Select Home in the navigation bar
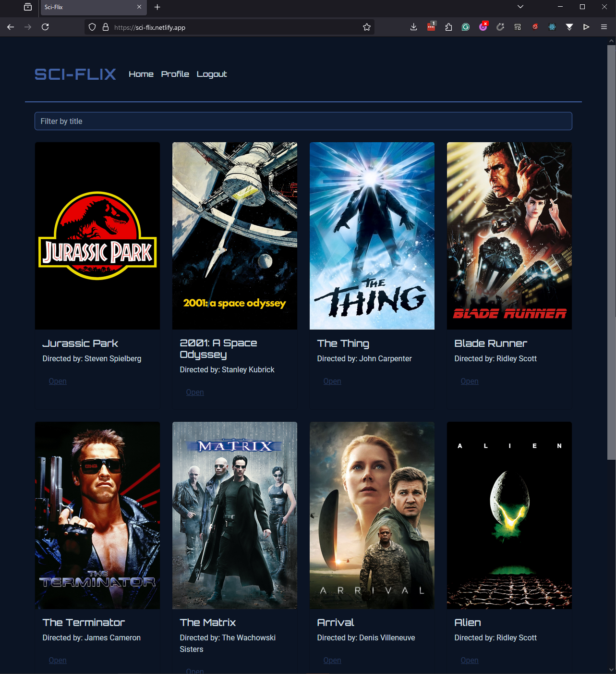This screenshot has height=674, width=616. tap(141, 74)
